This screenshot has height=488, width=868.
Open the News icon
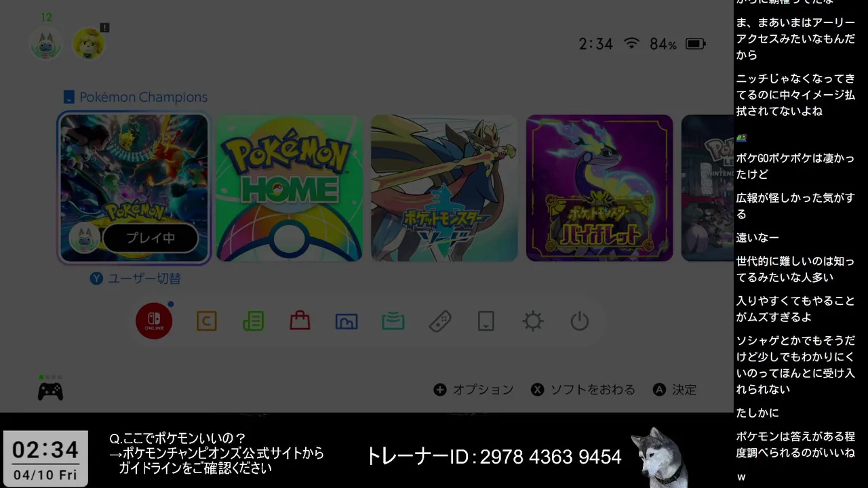pyautogui.click(x=254, y=321)
